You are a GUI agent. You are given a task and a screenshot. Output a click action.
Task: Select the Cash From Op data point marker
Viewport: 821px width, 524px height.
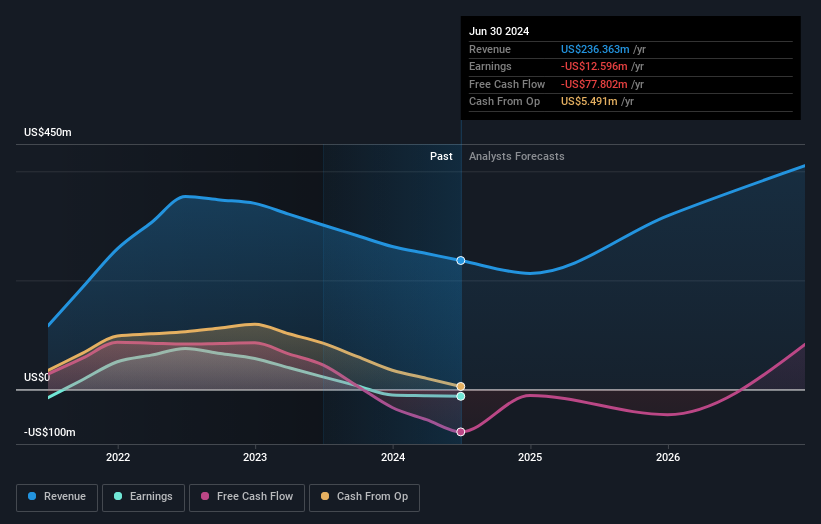pyautogui.click(x=461, y=387)
